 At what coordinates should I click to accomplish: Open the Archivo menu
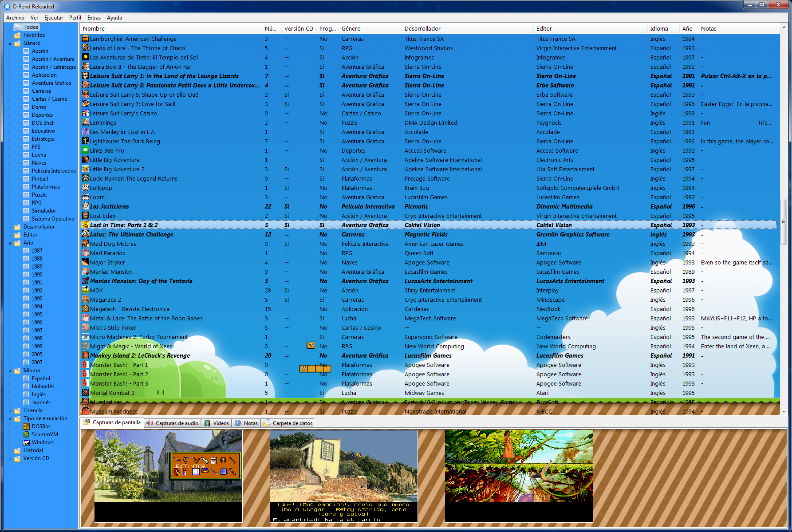coord(15,18)
